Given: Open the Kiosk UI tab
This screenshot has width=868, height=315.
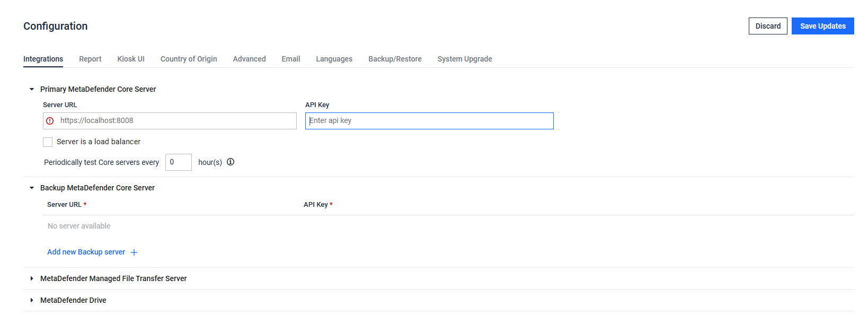Looking at the screenshot, I should click(x=131, y=59).
